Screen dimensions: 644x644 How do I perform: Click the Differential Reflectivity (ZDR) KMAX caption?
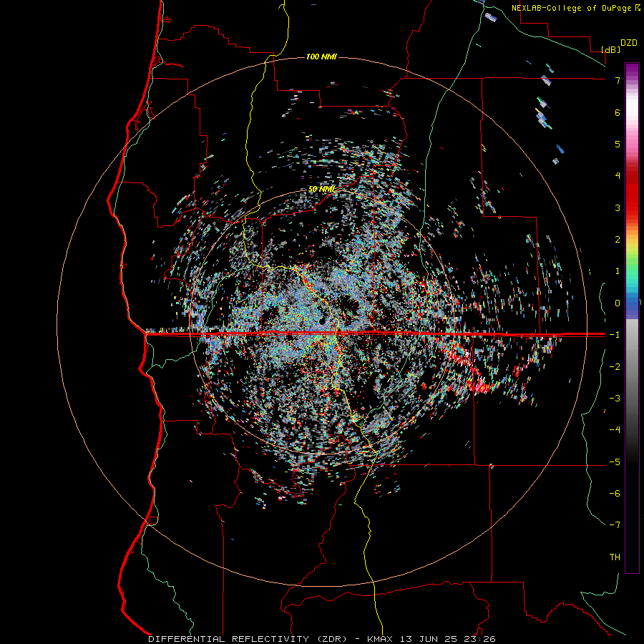(x=321, y=639)
